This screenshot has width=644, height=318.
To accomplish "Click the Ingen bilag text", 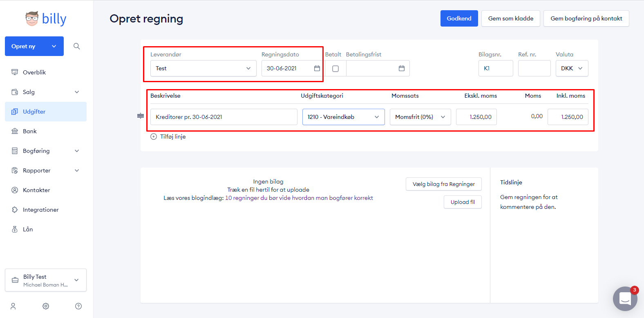I will 268,181.
